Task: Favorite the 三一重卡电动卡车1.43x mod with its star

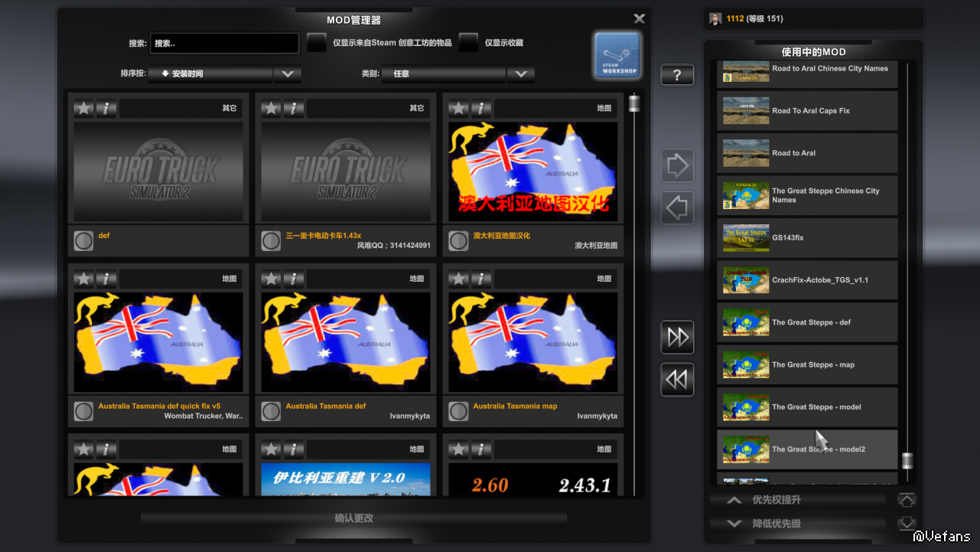Action: tap(272, 109)
